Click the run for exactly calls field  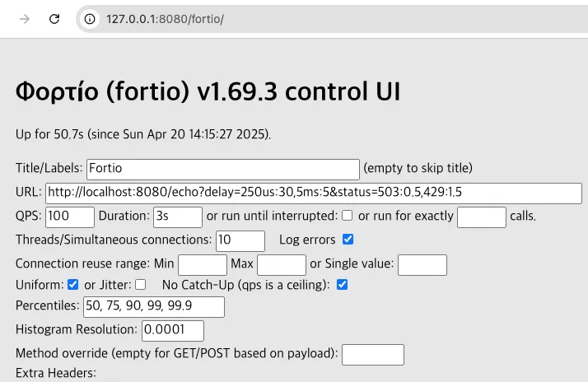[482, 217]
